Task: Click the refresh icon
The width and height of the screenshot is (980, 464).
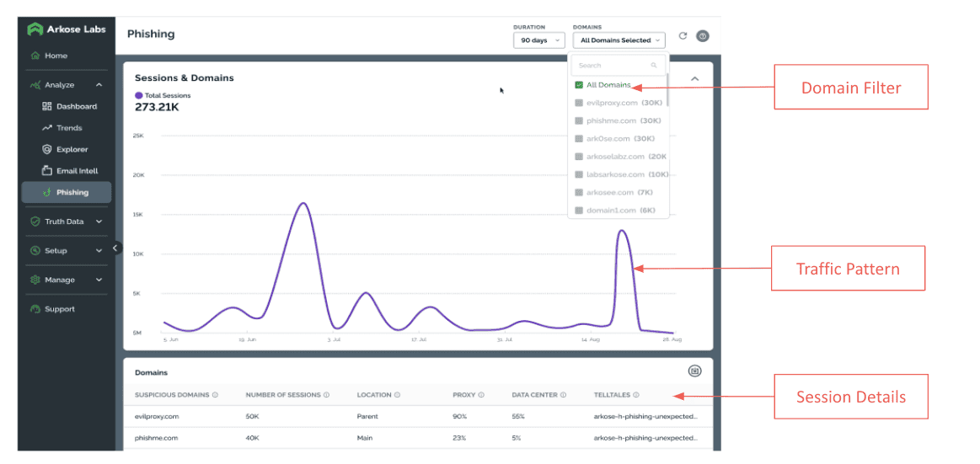Action: point(683,36)
